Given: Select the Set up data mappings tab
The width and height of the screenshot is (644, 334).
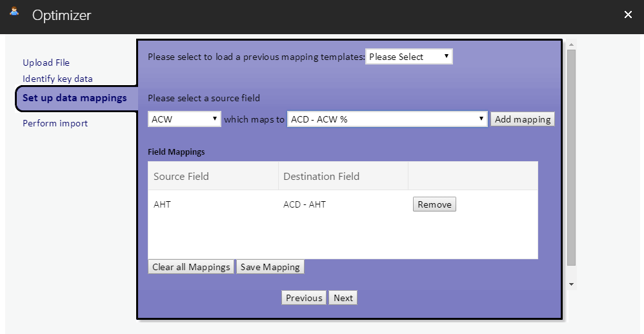Looking at the screenshot, I should click(74, 98).
